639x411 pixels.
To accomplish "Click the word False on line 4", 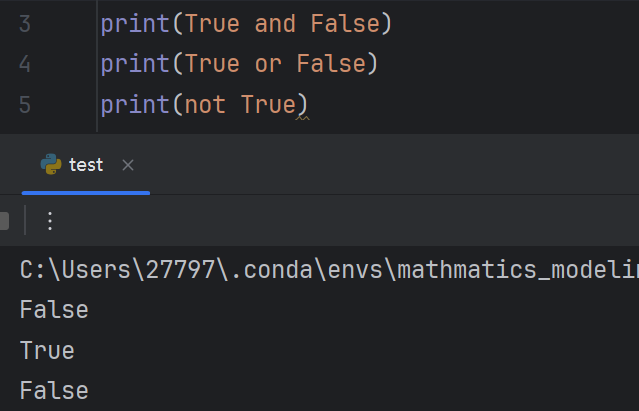I will tap(331, 64).
